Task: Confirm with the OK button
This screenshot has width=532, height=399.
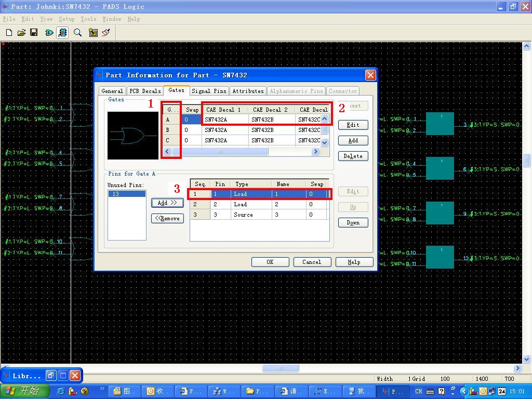Action: click(x=270, y=262)
